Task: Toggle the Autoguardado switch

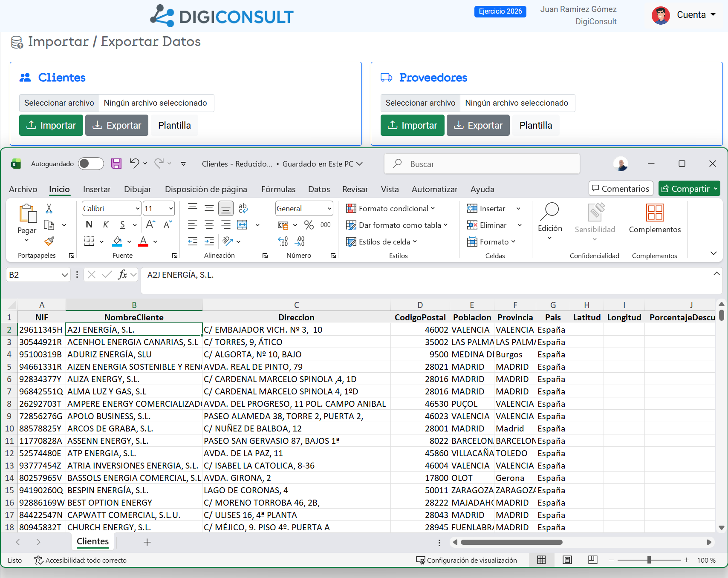Action: [x=91, y=164]
